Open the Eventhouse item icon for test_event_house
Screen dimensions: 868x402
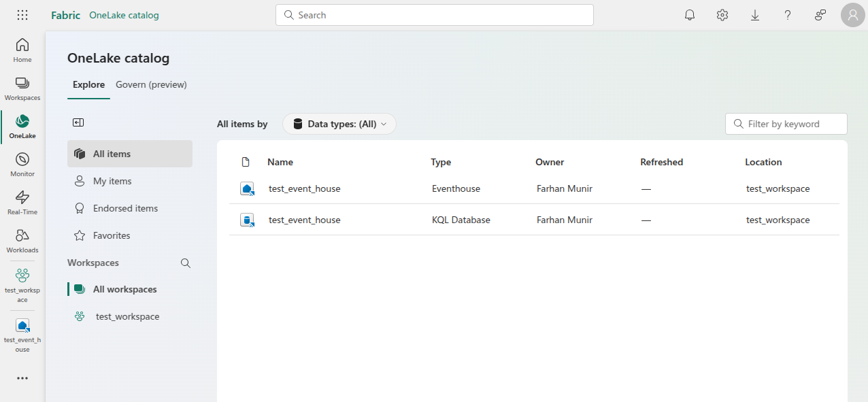click(247, 188)
